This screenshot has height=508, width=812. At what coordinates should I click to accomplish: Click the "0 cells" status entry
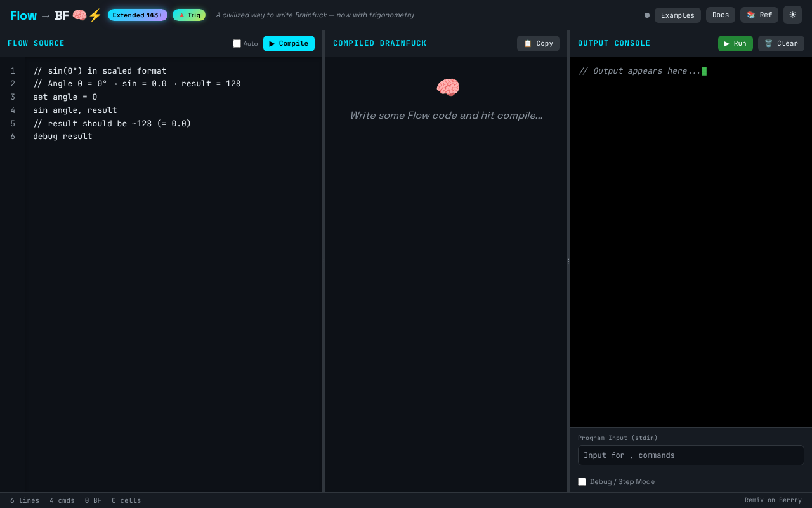tap(126, 500)
